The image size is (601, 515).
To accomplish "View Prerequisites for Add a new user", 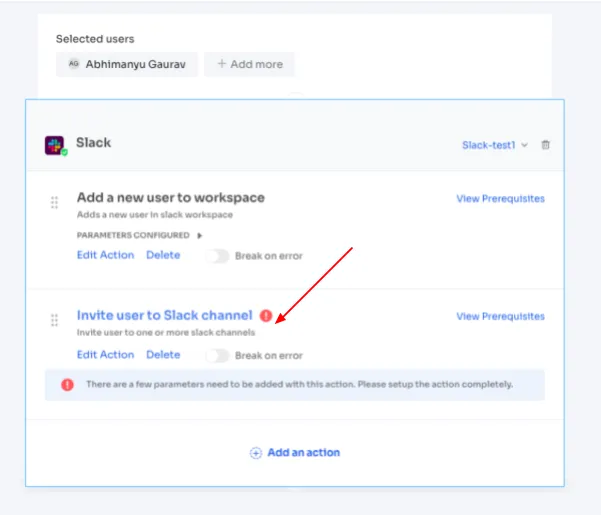I will pos(500,198).
